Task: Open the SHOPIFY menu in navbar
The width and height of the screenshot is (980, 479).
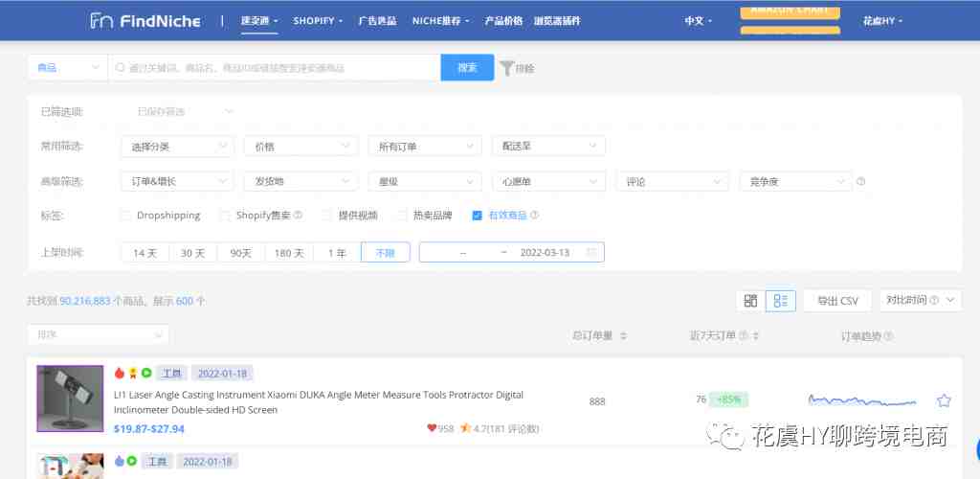Action: (317, 20)
